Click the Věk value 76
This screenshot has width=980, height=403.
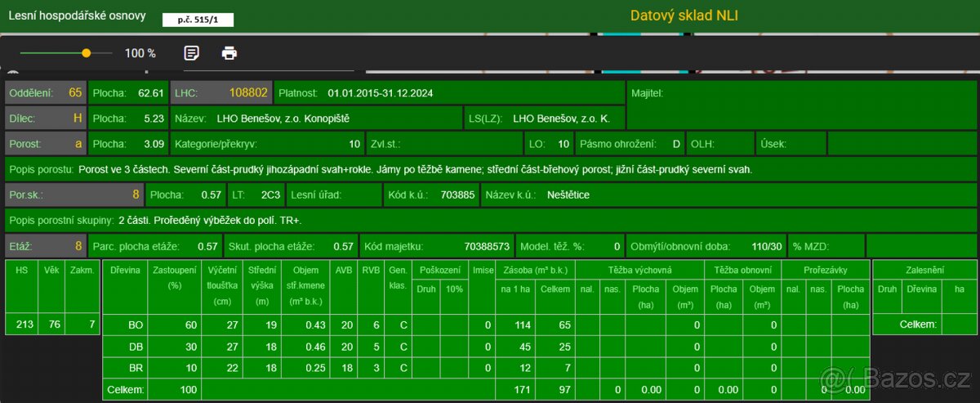pyautogui.click(x=51, y=325)
